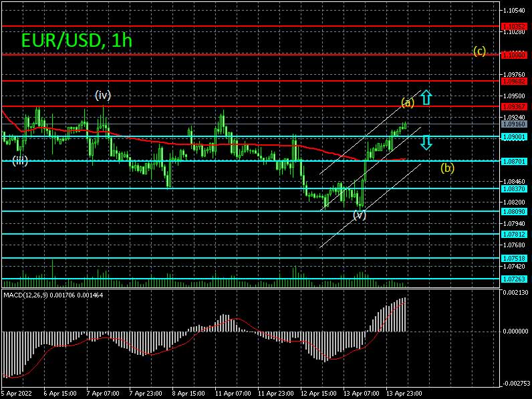Click the 13 Apr 23:00 time label
Image resolution: width=532 pixels, height=399 pixels.
[x=404, y=393]
